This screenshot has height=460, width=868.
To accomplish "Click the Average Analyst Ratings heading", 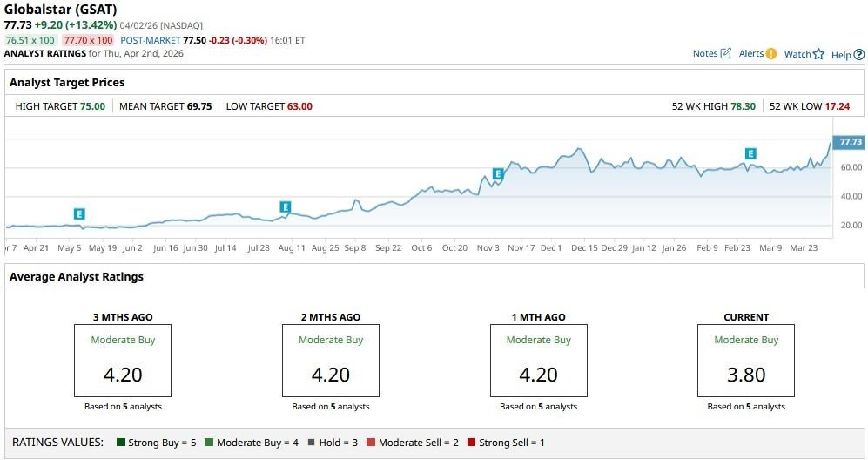I will tap(77, 276).
